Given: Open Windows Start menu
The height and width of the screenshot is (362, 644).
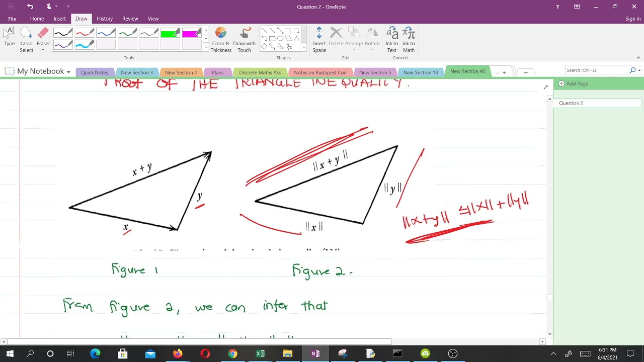Looking at the screenshot, I should coord(10,354).
